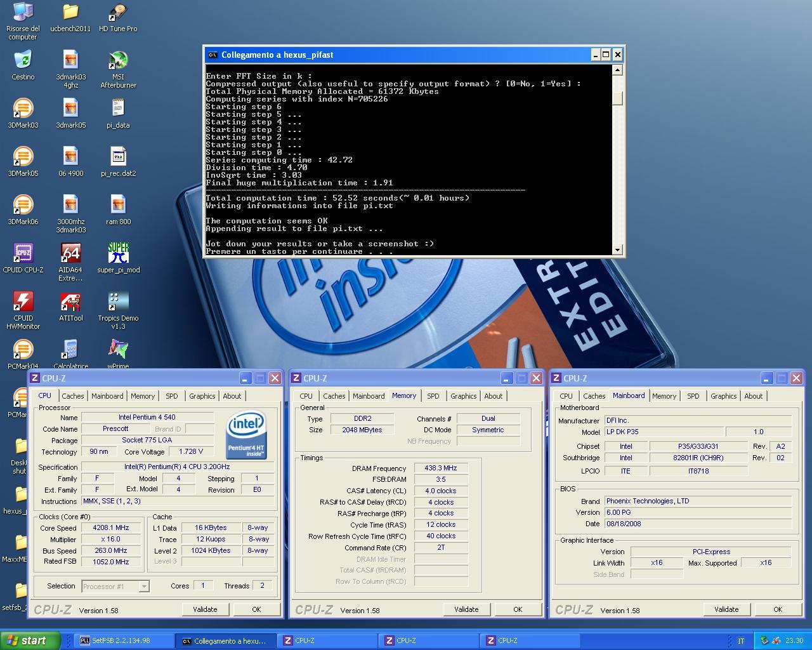This screenshot has height=650, width=812.
Task: Switch to CPU tab in right CPU-Z
Action: point(566,396)
